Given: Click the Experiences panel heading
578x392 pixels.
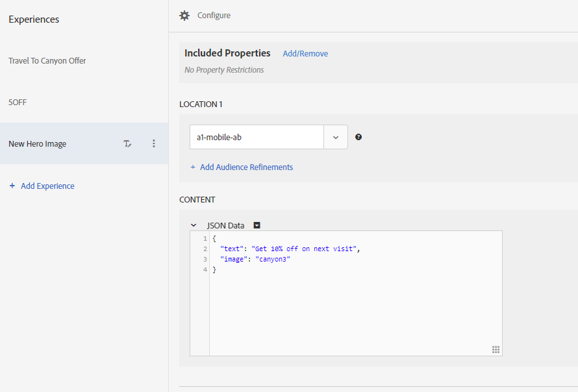Looking at the screenshot, I should (34, 19).
